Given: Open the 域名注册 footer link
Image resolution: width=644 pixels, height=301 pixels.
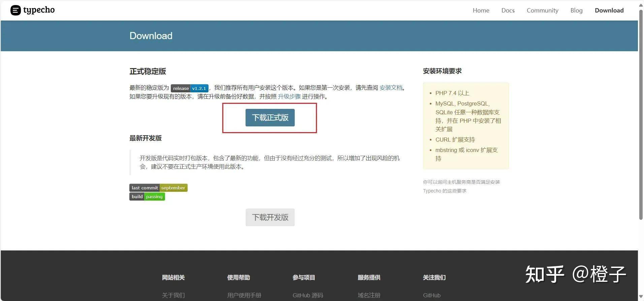Looking at the screenshot, I should pyautogui.click(x=369, y=295).
